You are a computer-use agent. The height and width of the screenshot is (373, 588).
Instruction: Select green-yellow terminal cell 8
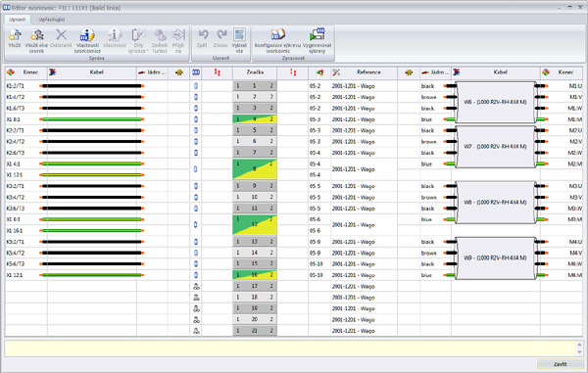pyautogui.click(x=255, y=169)
